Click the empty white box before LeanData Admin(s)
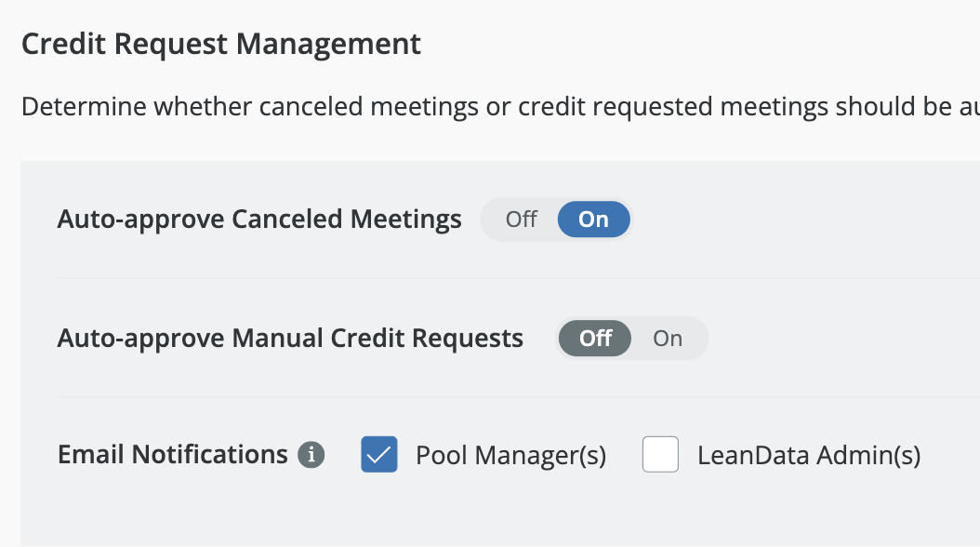 [660, 455]
